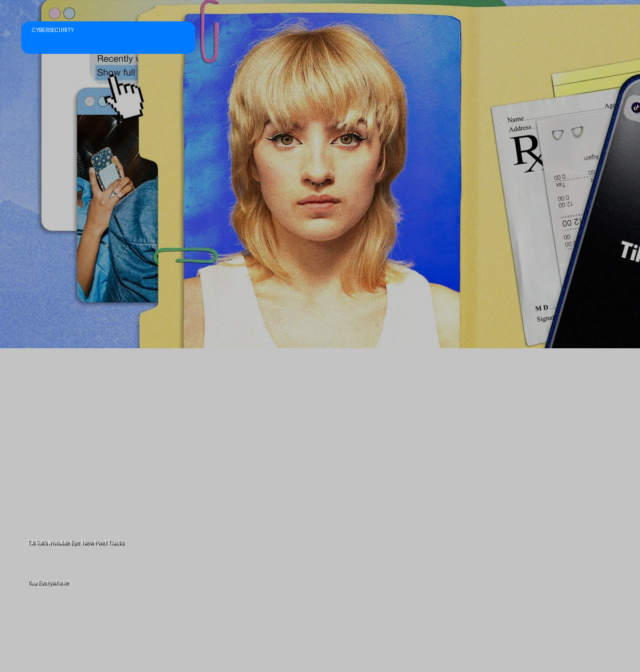Click the green paperclip beside the portrait

186,256
